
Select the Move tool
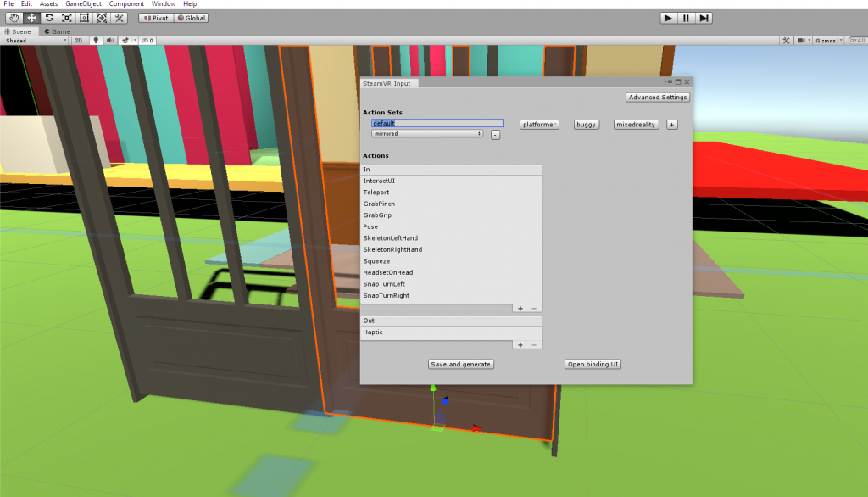pyautogui.click(x=31, y=18)
